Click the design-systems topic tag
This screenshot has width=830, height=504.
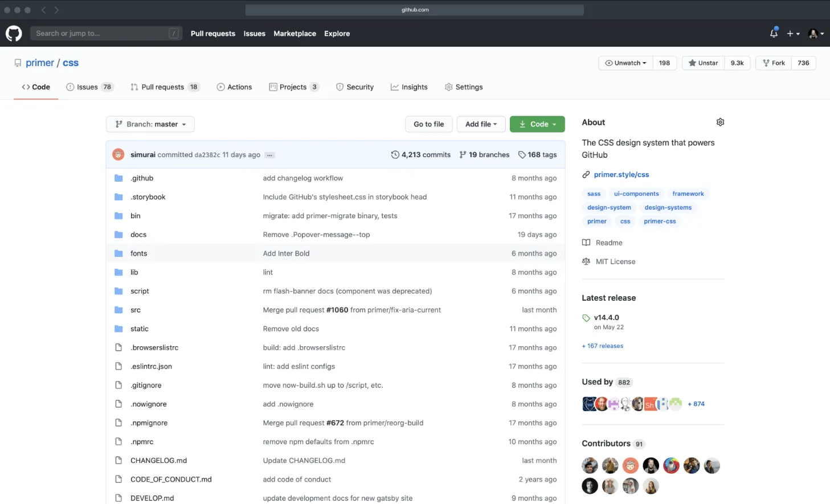(668, 208)
